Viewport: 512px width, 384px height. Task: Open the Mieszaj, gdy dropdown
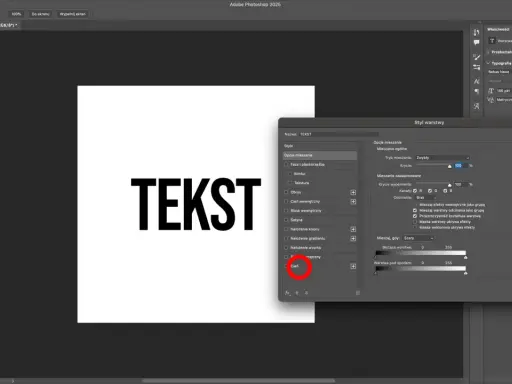(x=419, y=238)
